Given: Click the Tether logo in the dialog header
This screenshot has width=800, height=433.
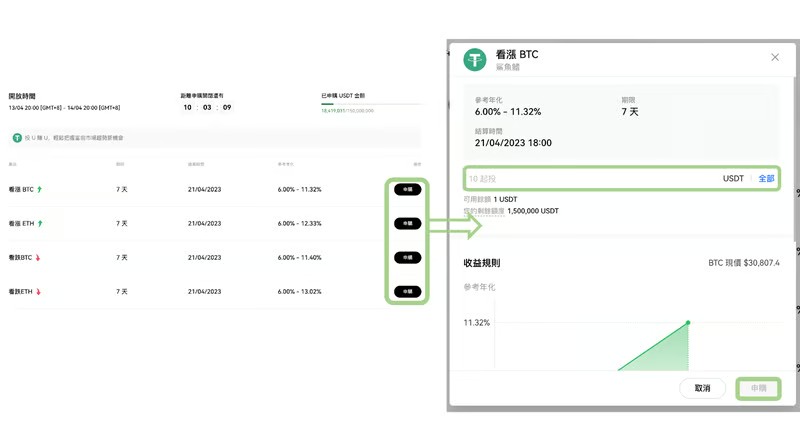Looking at the screenshot, I should (x=474, y=59).
